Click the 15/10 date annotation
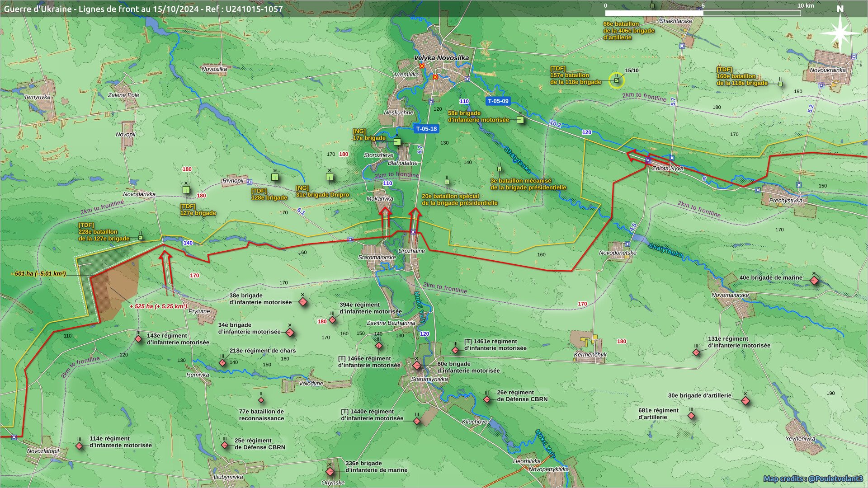This screenshot has width=868, height=488. pos(632,70)
